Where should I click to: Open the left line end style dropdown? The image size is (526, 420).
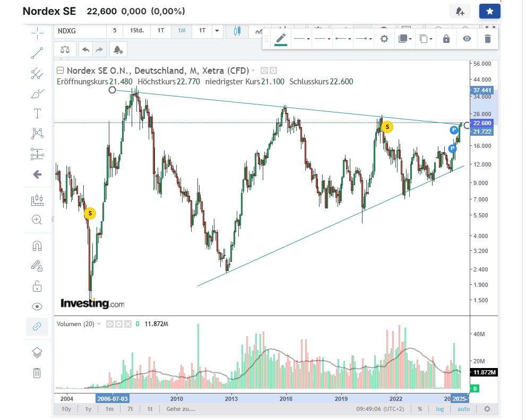343,39
